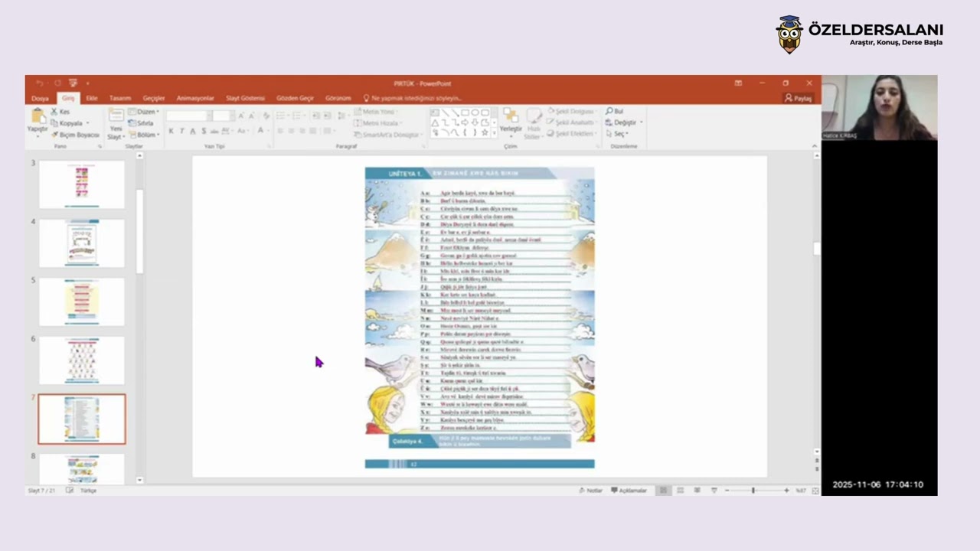Click Sıfırla to reset the slide

[141, 123]
